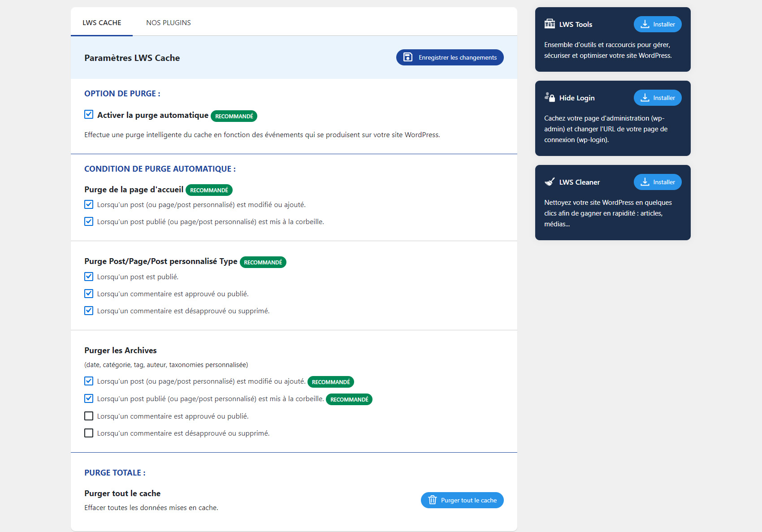Click Enregistrer les changements button
This screenshot has width=762, height=532.
[x=450, y=57]
